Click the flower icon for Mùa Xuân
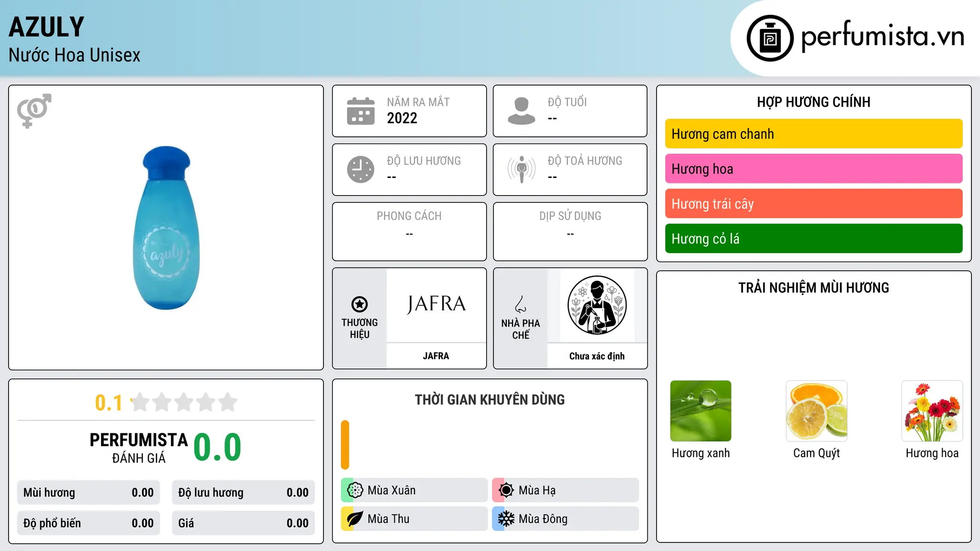The image size is (980, 551). click(x=355, y=490)
